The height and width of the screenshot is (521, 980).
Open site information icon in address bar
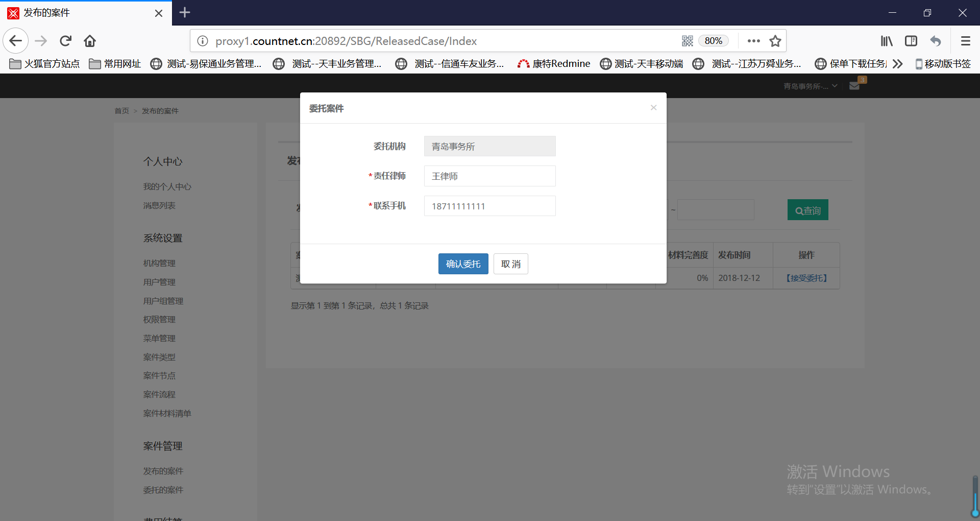[203, 41]
